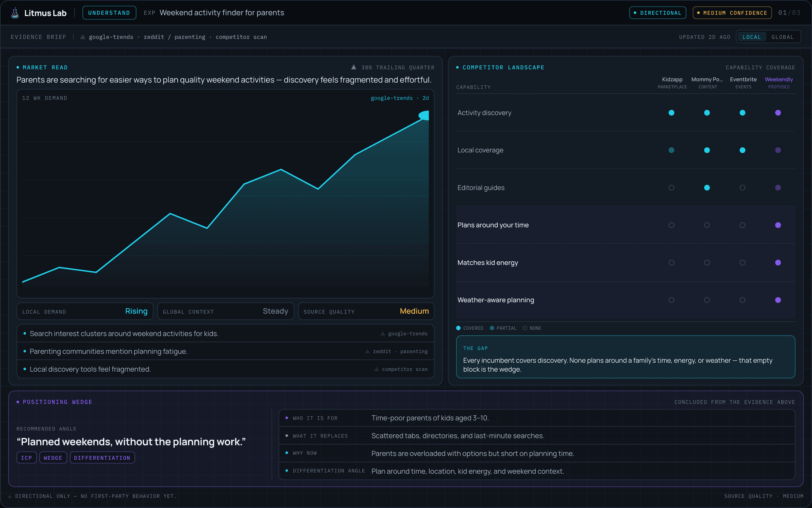Viewport: 812px width, 508px height.
Task: Click 'Parenting communities mention planning fatigue' row
Action: pyautogui.click(x=226, y=352)
